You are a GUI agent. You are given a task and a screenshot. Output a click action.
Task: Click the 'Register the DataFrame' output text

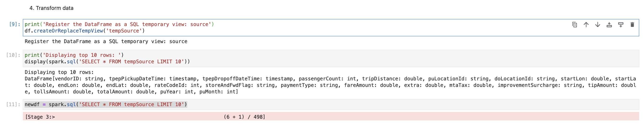click(x=106, y=41)
